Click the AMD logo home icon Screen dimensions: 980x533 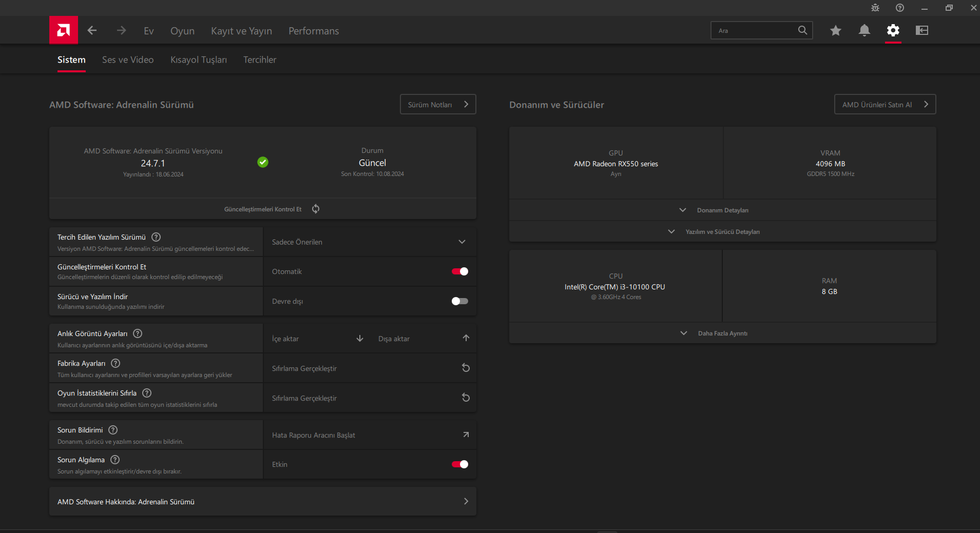[64, 30]
